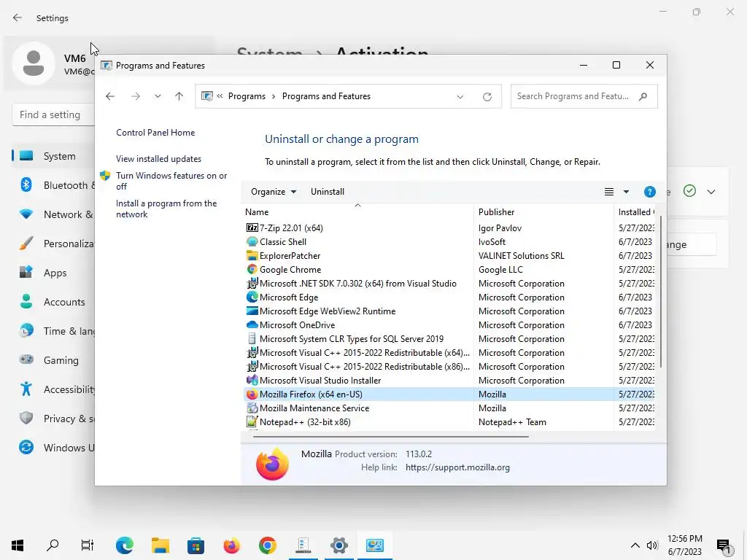Click the vertical scrollbar of the list
The height and width of the screenshot is (560, 747).
pos(661,292)
